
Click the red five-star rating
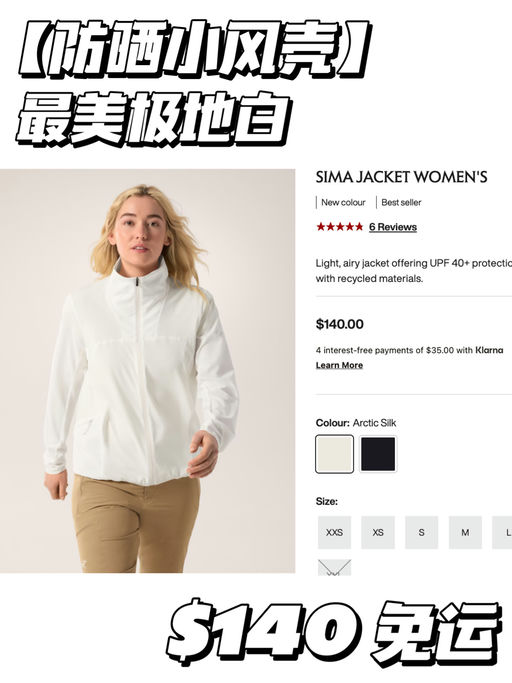coord(339,227)
